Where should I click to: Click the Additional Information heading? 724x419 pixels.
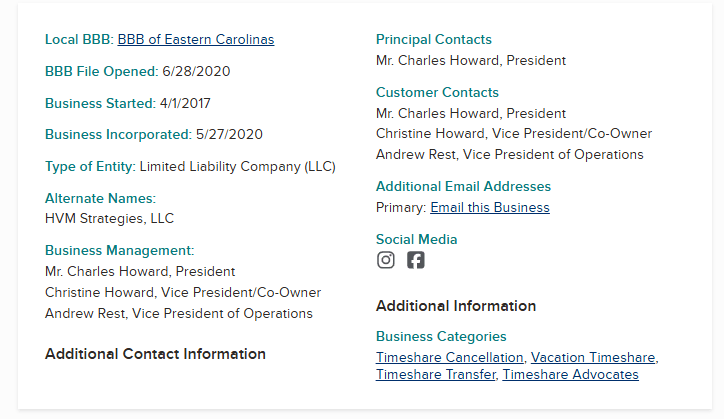coord(456,306)
